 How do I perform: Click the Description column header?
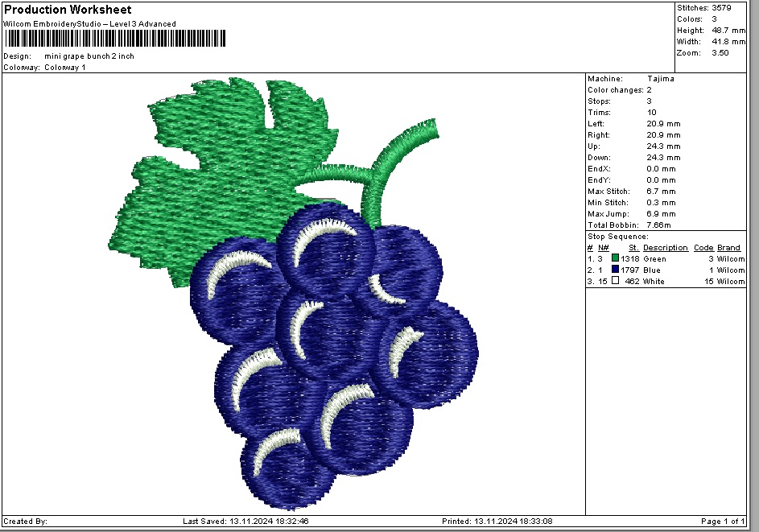[x=665, y=248]
